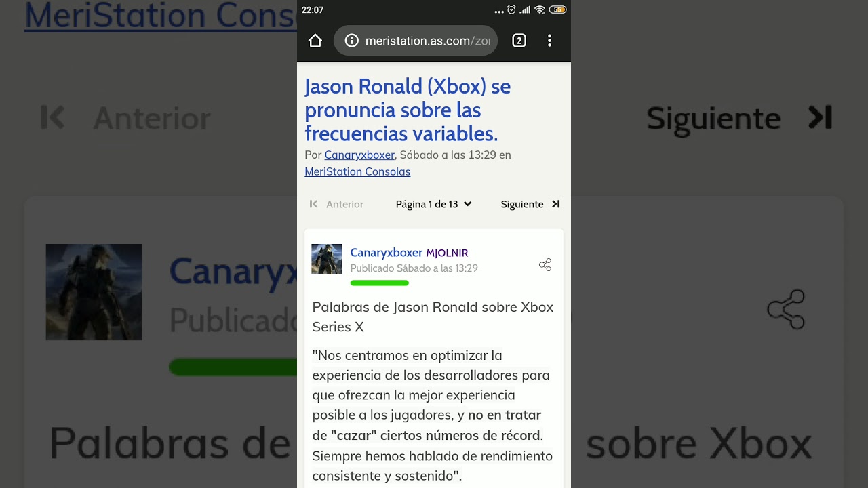This screenshot has height=488, width=868.
Task: Share the post via share icon
Action: tap(545, 264)
